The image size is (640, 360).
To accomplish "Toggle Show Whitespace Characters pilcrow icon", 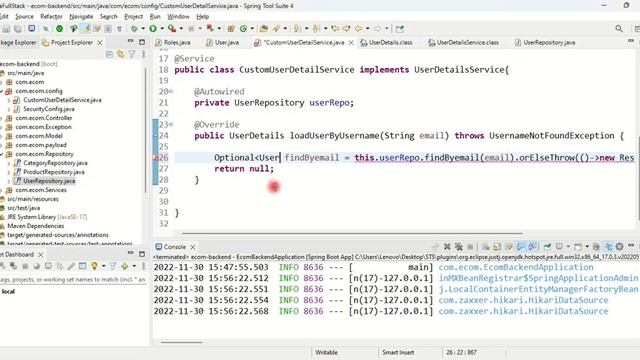I will tap(119, 29).
